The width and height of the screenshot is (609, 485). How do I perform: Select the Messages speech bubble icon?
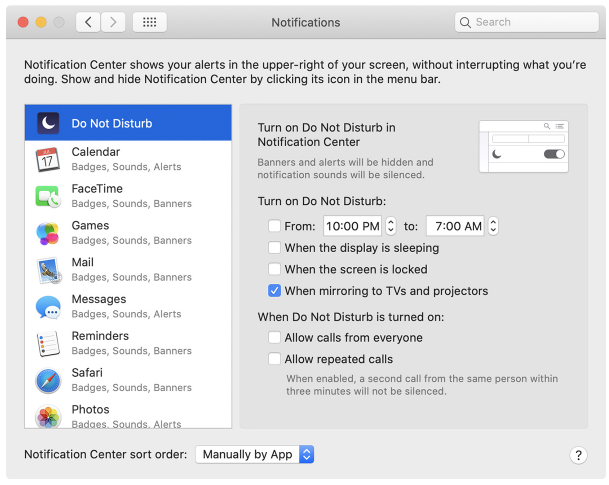pyautogui.click(x=48, y=307)
